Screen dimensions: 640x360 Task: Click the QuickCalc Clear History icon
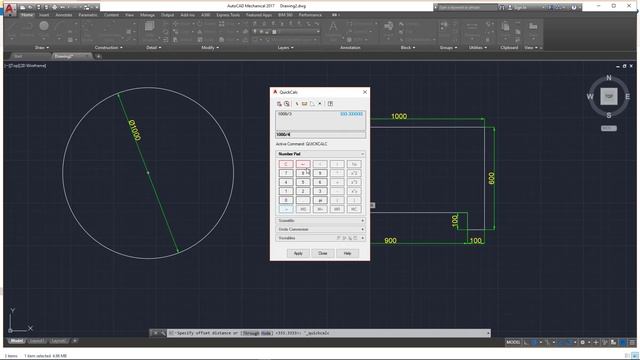click(287, 104)
